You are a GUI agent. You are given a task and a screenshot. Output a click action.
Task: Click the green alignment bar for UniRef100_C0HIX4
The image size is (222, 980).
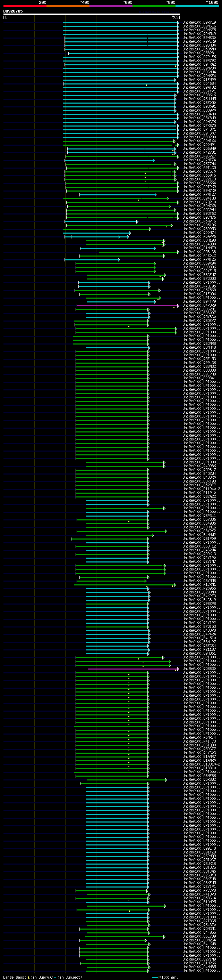[x=119, y=141]
